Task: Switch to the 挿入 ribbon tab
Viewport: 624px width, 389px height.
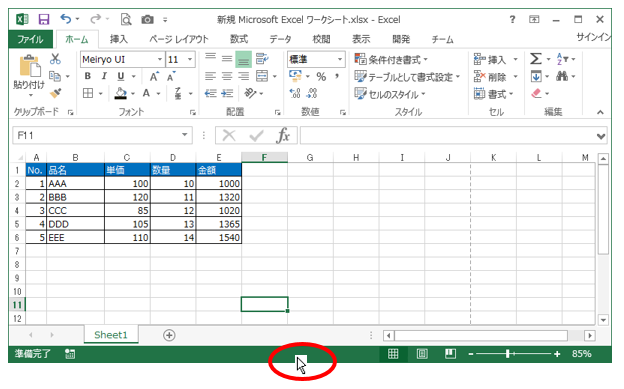Action: pyautogui.click(x=119, y=39)
